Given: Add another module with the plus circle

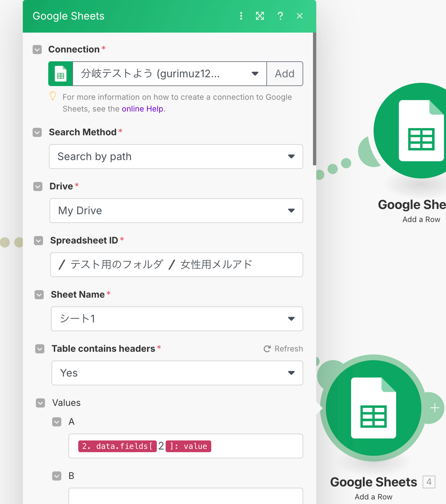Looking at the screenshot, I should [x=435, y=408].
